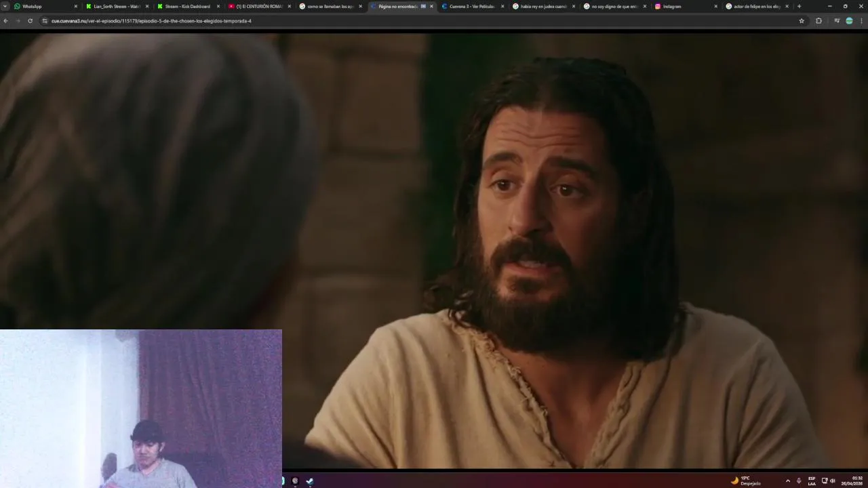Viewport: 868px width, 488px height.
Task: Open the media controls icon in toolbar
Action: tap(837, 21)
